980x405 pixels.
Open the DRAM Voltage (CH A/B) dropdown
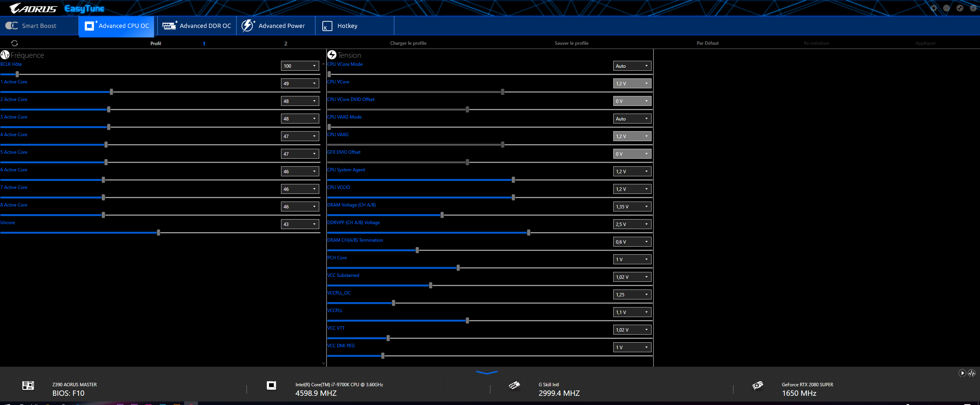(x=632, y=207)
